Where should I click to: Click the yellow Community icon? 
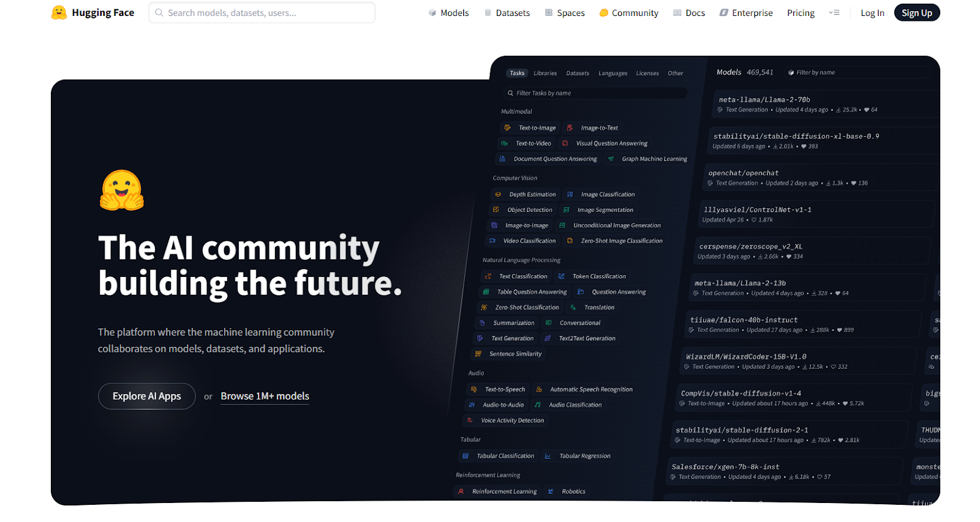click(x=604, y=13)
